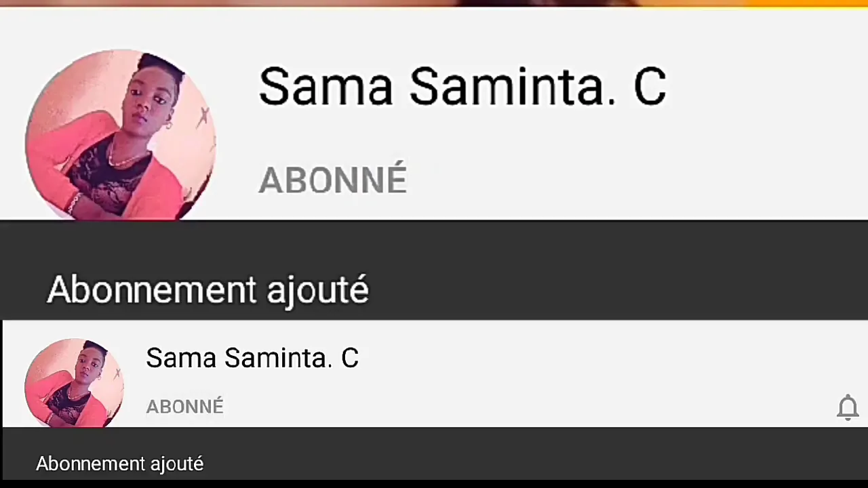Open the small Sama Saminta channel avatar
The image size is (868, 488).
coord(74,383)
